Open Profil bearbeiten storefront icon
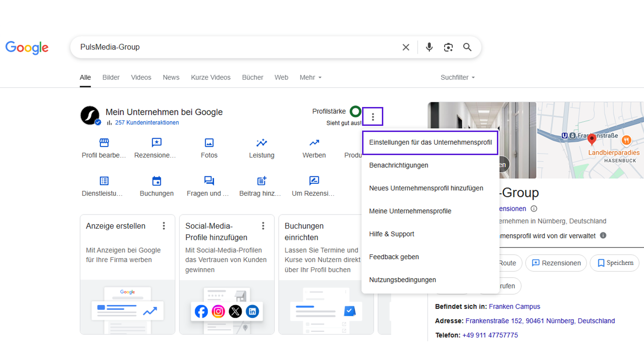The image size is (644, 362). coord(104,143)
